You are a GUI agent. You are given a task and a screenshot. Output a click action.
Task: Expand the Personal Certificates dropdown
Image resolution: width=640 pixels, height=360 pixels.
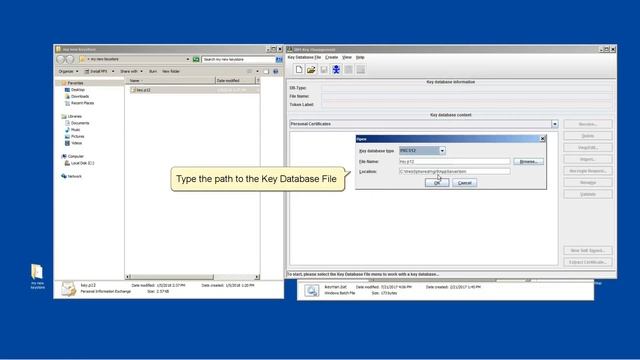[555, 124]
